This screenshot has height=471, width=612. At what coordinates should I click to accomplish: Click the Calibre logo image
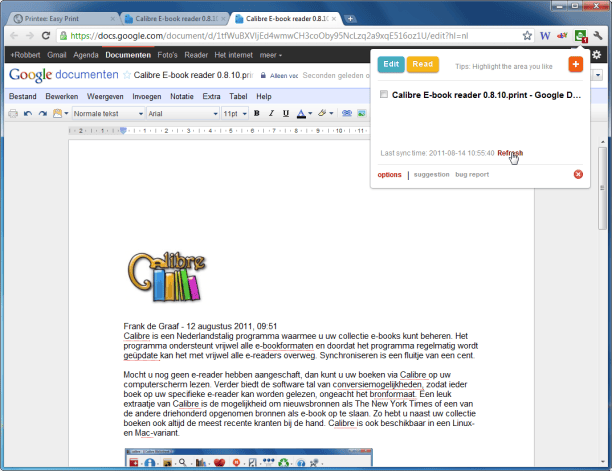[x=166, y=277]
